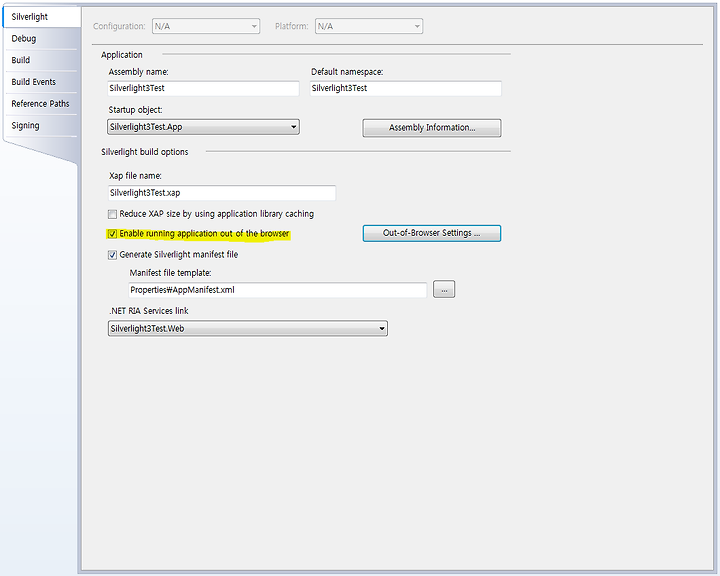Open Out-of-Browser Settings
This screenshot has width=720, height=576.
(432, 233)
